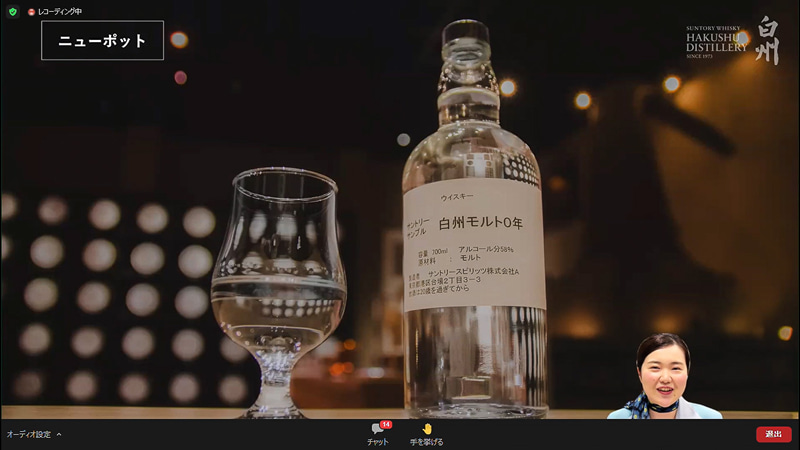Expand the audio settings caret menu
This screenshot has height=450, width=800.
point(59,435)
